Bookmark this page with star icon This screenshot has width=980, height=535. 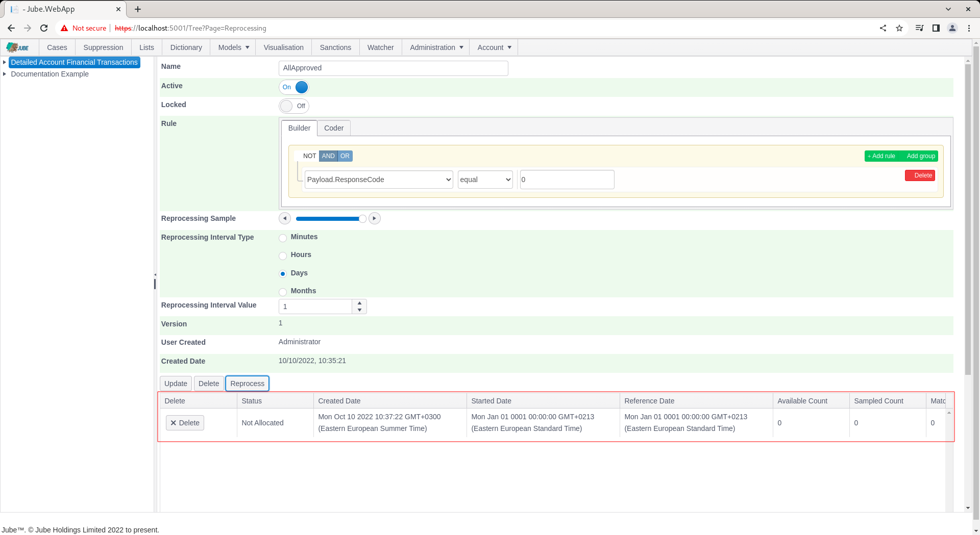pyautogui.click(x=899, y=28)
